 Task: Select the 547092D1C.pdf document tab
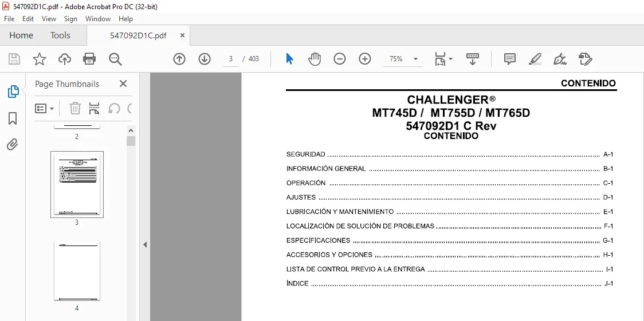click(x=138, y=35)
